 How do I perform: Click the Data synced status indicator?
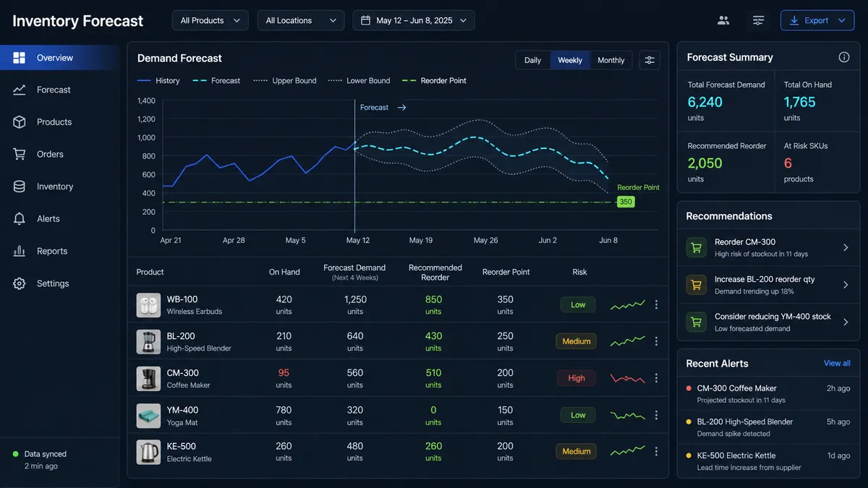(40, 460)
